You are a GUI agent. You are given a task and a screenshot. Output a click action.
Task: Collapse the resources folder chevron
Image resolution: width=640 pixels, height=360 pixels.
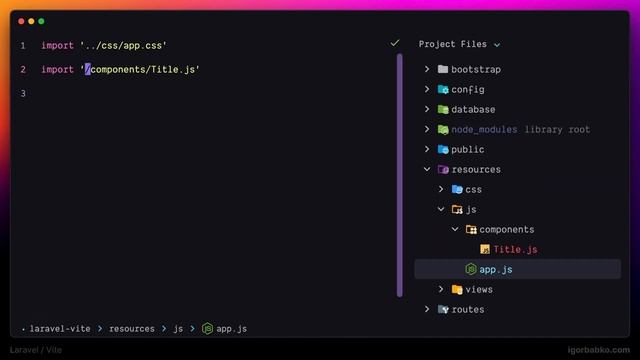(x=427, y=169)
